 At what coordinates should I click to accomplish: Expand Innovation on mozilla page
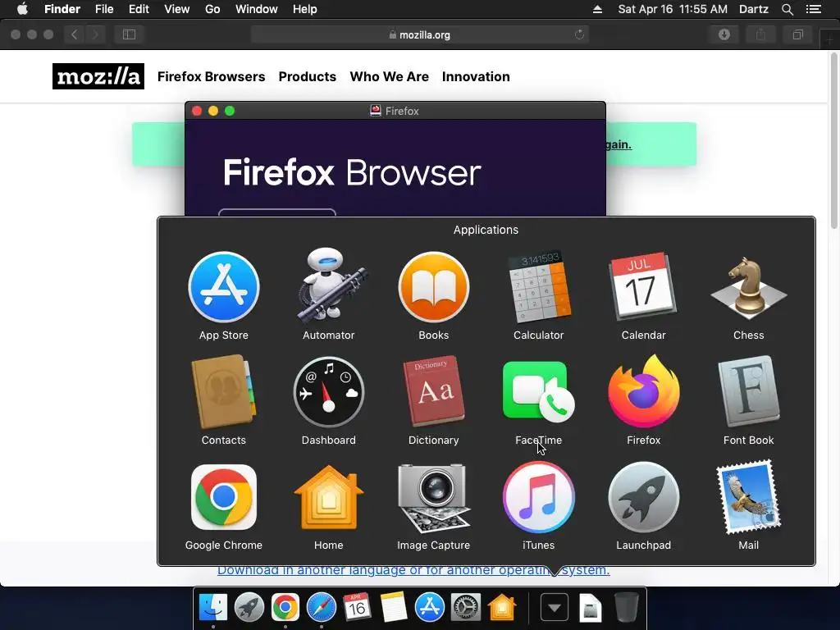(476, 76)
